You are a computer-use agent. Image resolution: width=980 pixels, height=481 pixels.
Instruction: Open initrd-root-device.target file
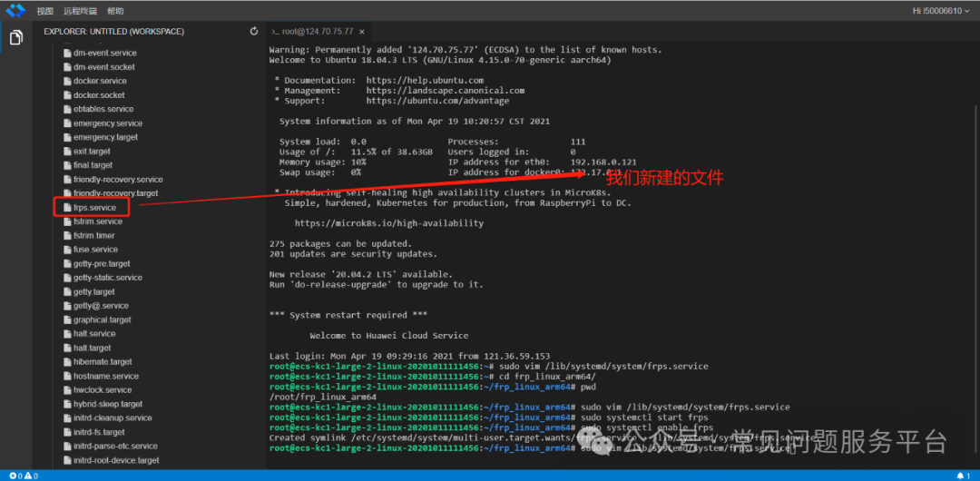coord(116,460)
